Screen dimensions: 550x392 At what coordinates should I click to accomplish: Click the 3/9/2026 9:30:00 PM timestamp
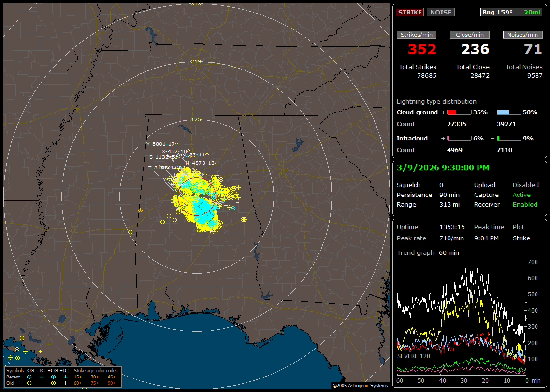[443, 168]
